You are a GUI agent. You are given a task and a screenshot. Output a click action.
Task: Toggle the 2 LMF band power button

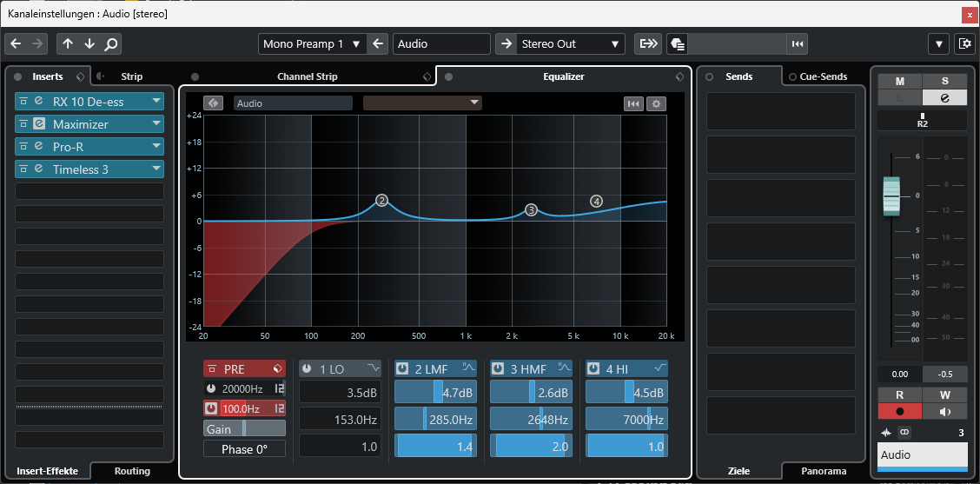click(x=403, y=369)
